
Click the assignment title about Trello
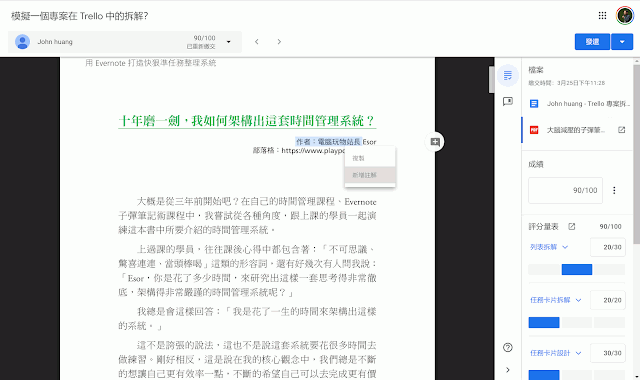pos(80,16)
